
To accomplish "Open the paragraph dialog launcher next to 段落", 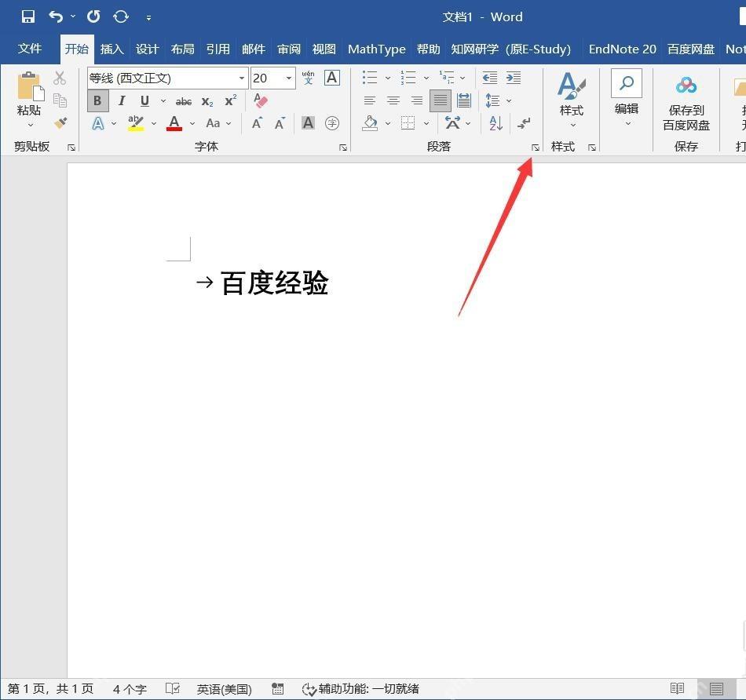I will click(x=536, y=148).
